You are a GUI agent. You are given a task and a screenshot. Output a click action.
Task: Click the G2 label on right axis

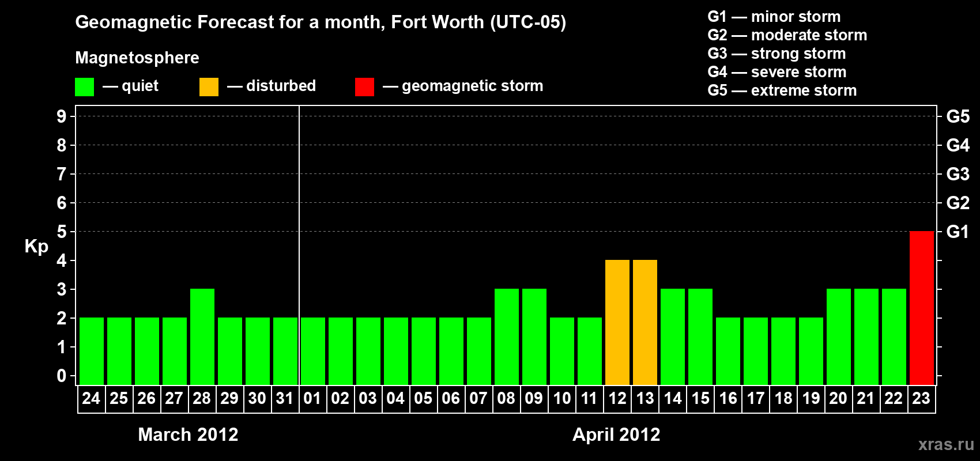pos(958,203)
